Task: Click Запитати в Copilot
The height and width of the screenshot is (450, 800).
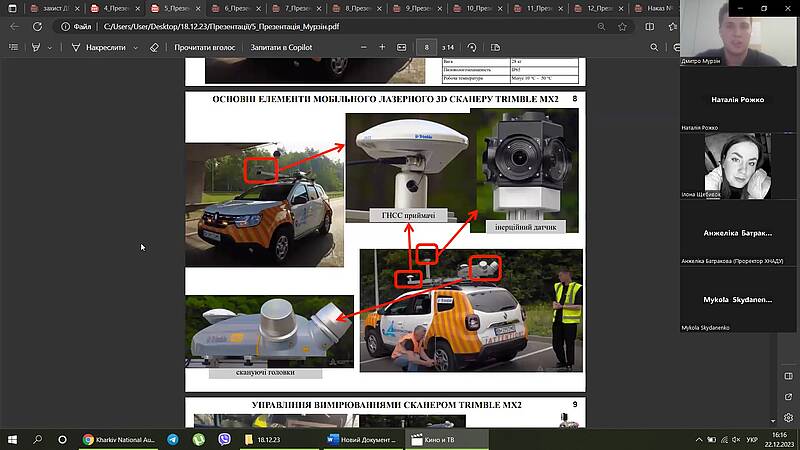Action: click(281, 47)
